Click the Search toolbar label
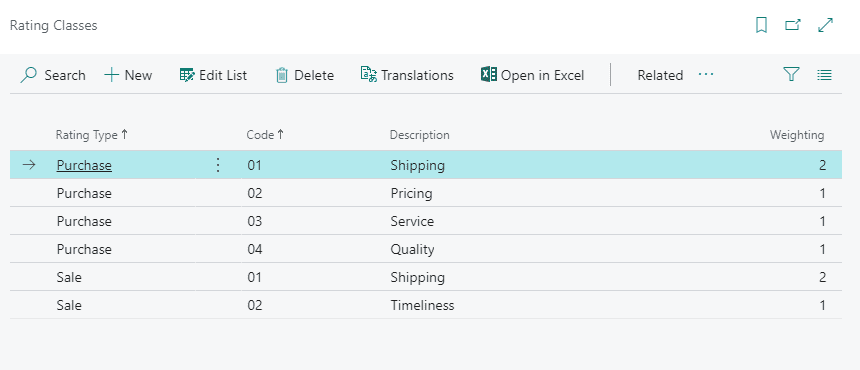Screen dimensions: 860x370 [65, 75]
